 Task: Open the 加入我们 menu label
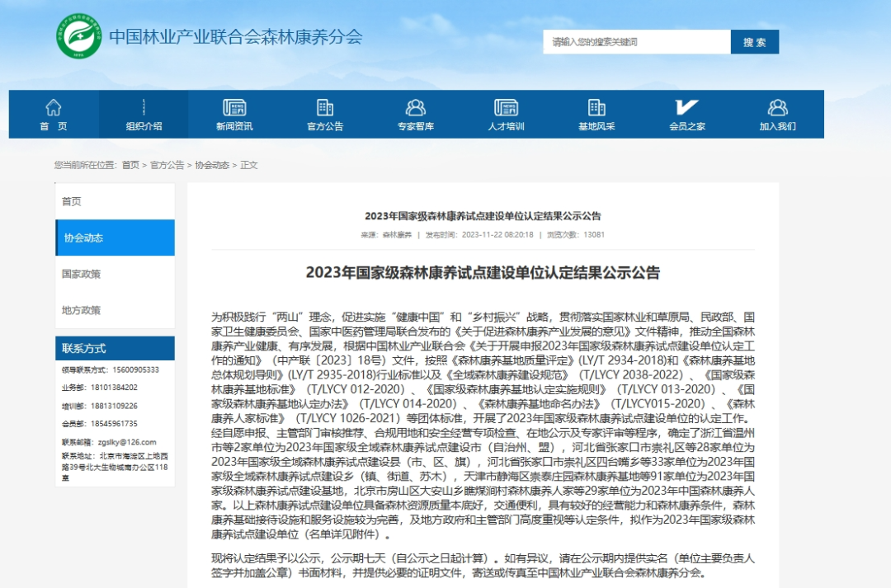point(777,126)
